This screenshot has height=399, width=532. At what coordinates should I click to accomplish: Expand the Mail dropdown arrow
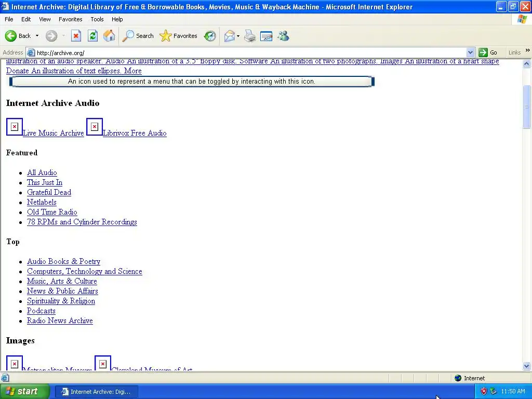tap(238, 36)
